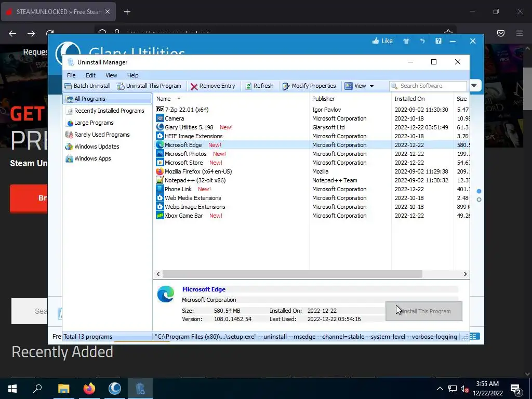Open File Explorer from taskbar

click(x=63, y=389)
